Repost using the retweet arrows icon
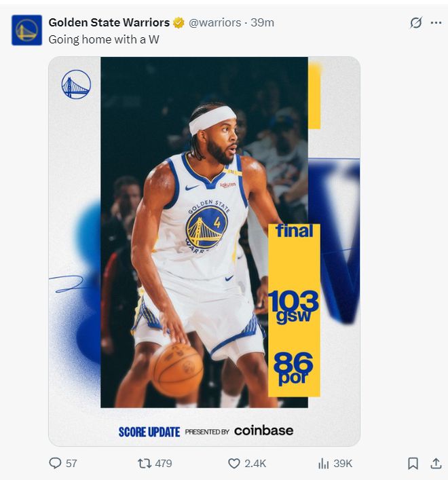 click(145, 463)
